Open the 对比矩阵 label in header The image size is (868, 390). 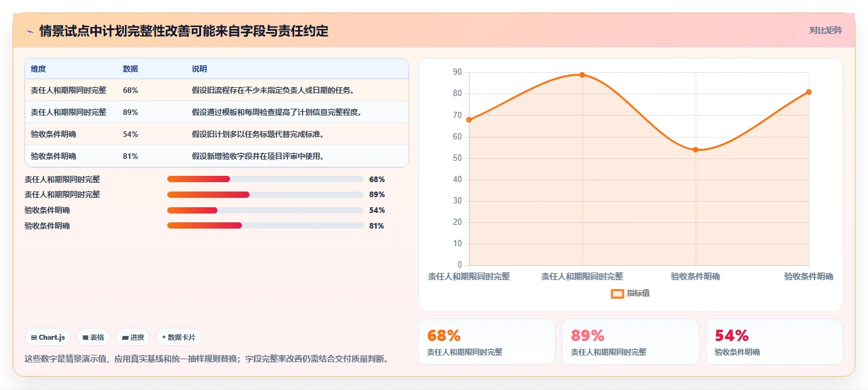[825, 30]
